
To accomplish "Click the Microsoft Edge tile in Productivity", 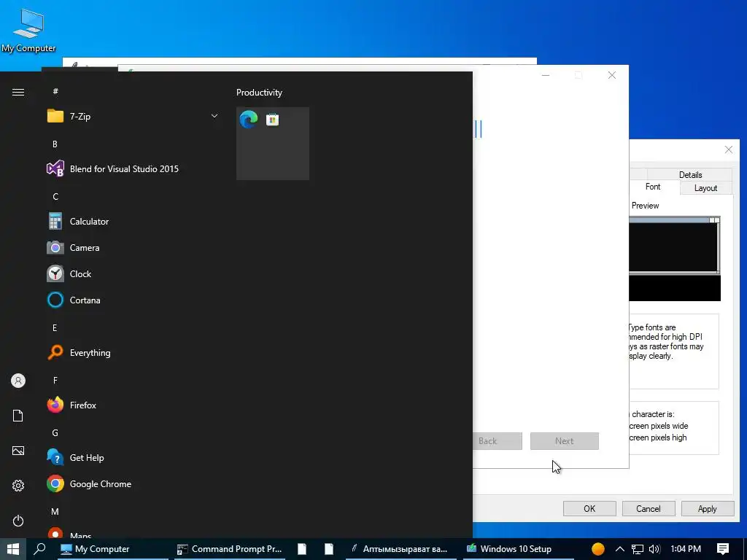I will tap(249, 119).
